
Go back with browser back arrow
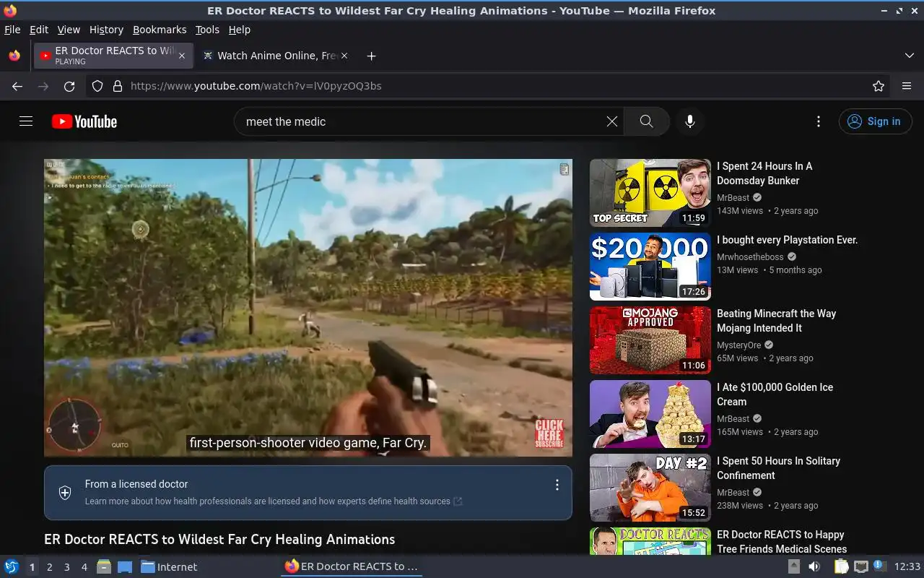click(x=17, y=86)
